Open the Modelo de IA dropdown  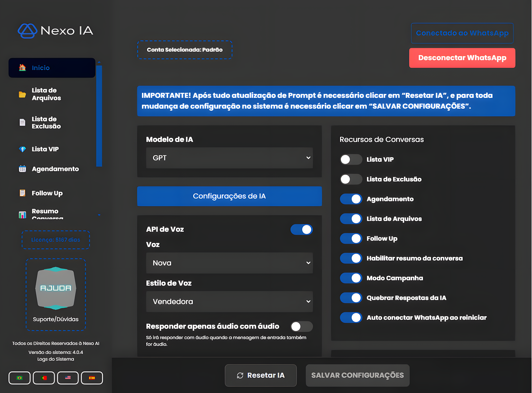pyautogui.click(x=229, y=158)
